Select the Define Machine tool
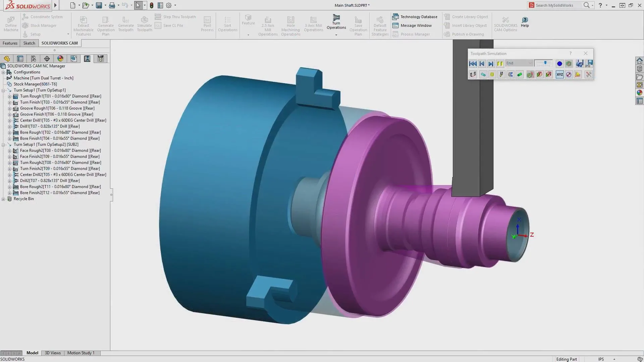Image resolution: width=644 pixels, height=362 pixels. point(10,23)
